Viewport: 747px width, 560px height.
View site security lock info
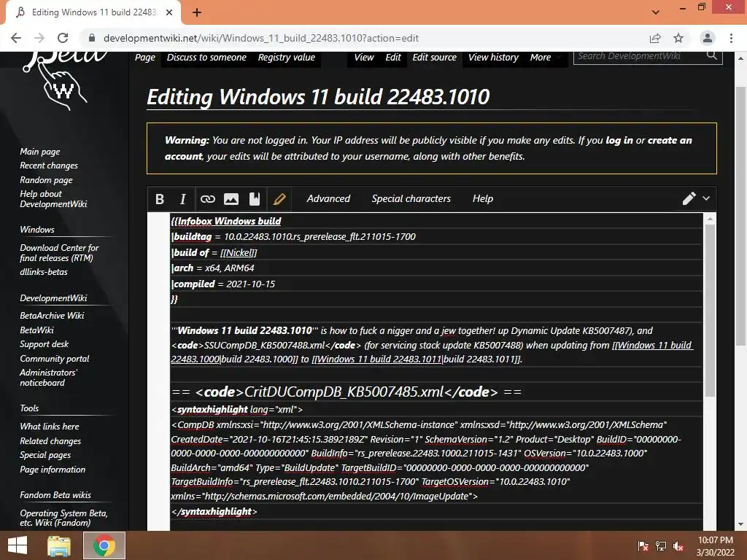pyautogui.click(x=92, y=38)
